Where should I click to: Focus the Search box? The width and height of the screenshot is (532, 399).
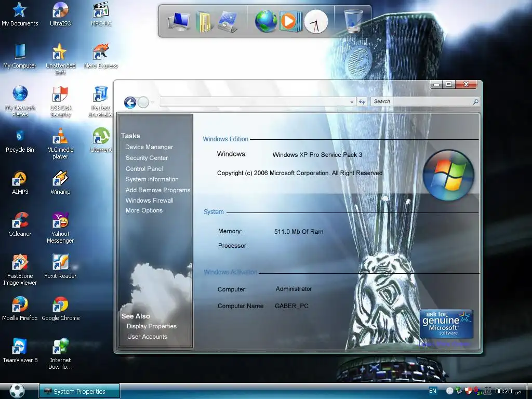[x=421, y=101]
